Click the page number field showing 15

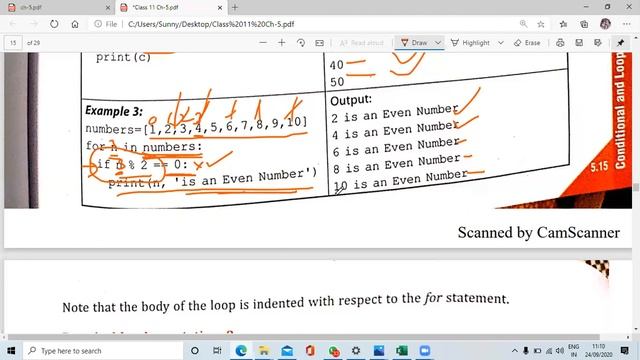[13, 42]
